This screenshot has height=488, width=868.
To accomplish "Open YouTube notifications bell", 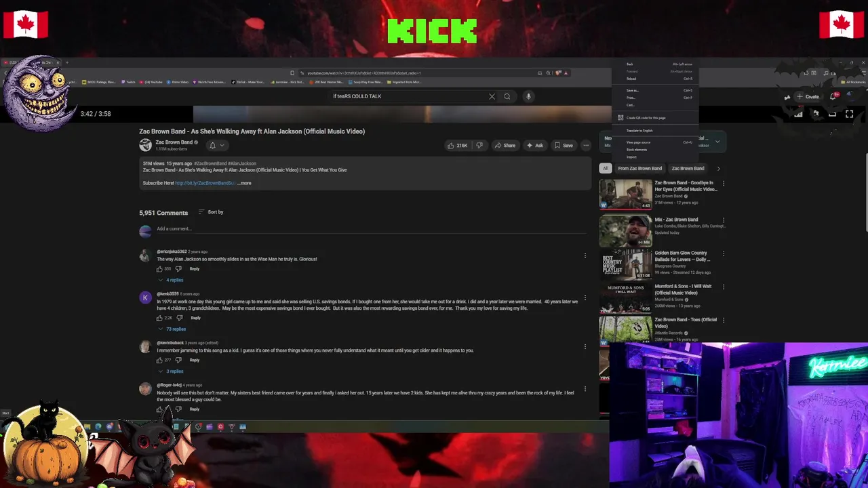I will 833,96.
